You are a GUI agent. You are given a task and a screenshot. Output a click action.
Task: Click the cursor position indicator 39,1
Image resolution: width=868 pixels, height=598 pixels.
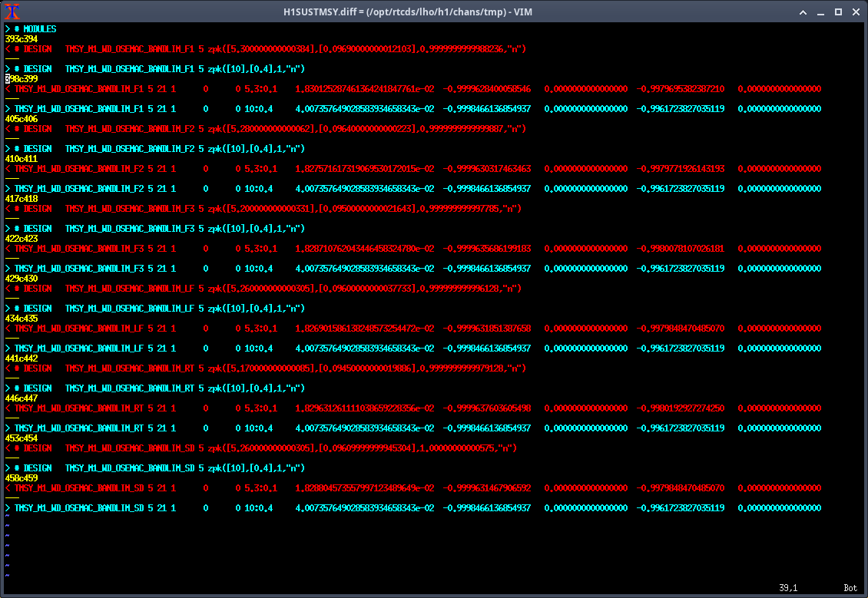(x=788, y=588)
